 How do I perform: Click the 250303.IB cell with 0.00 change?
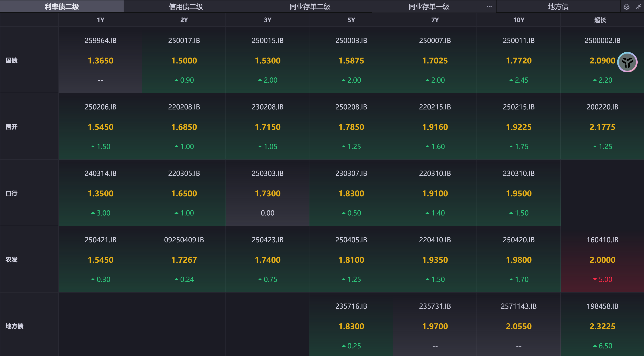tap(267, 193)
